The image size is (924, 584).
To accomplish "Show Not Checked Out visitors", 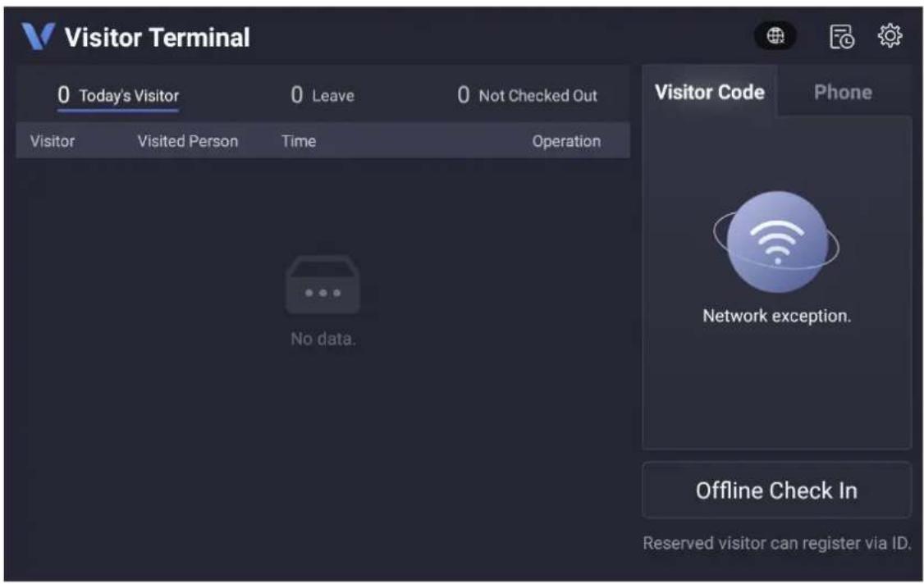I will point(527,95).
